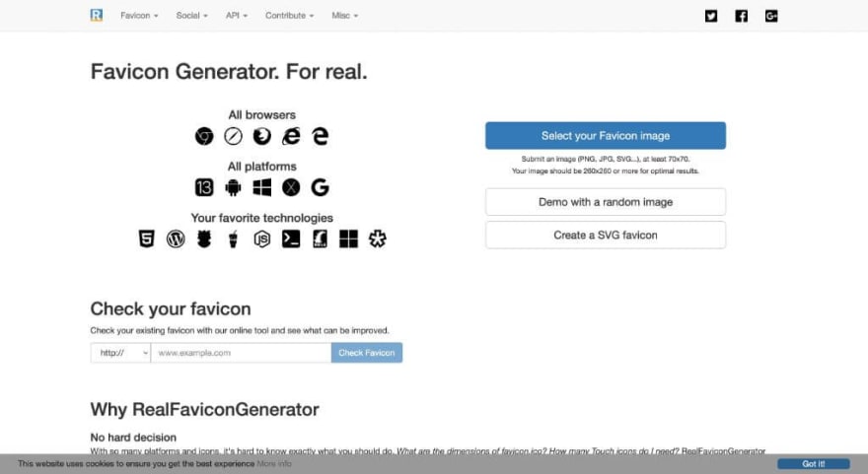Click the RealFaviconGenerator logo icon
868x474 pixels.
point(97,15)
